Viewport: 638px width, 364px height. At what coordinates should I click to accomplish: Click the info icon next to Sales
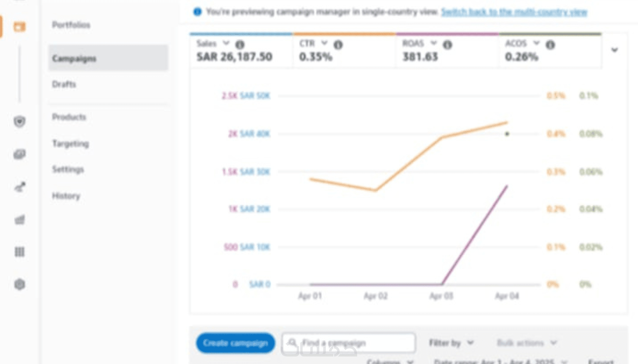click(x=240, y=45)
